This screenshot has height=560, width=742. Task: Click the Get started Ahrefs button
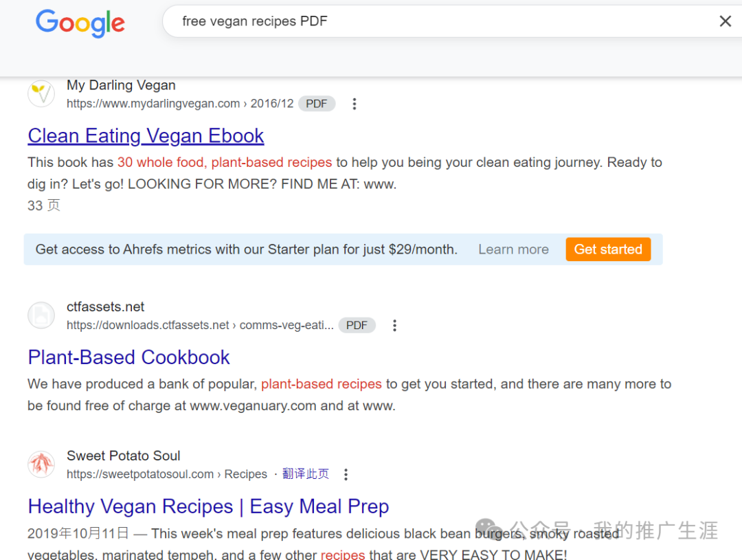608,249
